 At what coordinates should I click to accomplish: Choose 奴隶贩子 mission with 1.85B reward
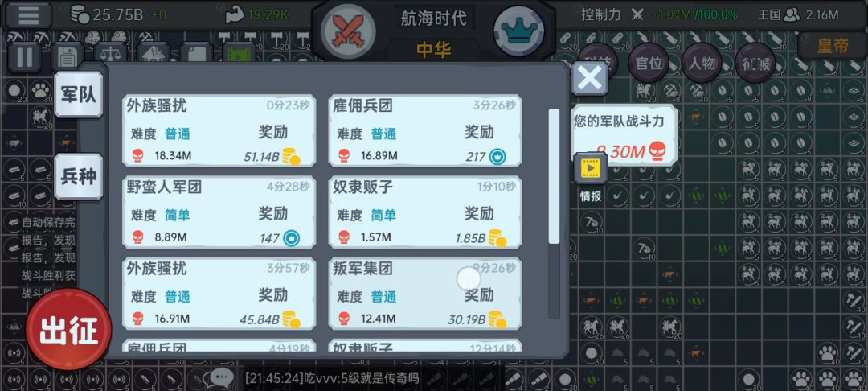coord(425,212)
